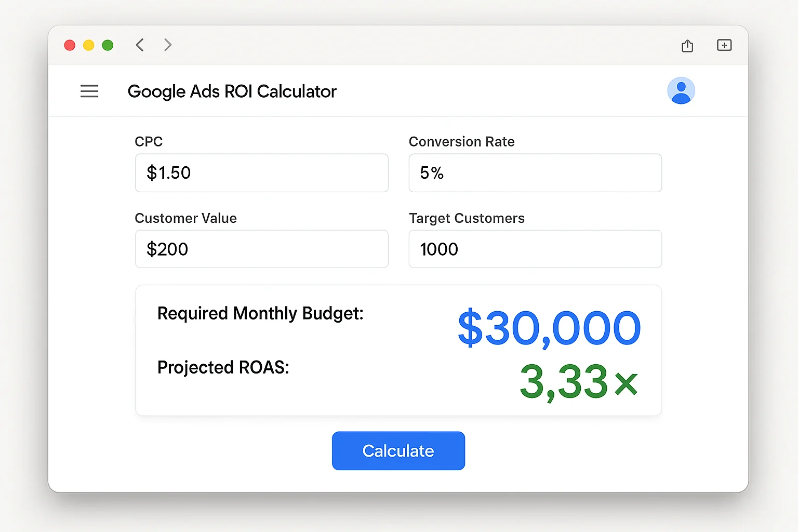
Task: Select the CPC input field
Action: click(x=261, y=173)
